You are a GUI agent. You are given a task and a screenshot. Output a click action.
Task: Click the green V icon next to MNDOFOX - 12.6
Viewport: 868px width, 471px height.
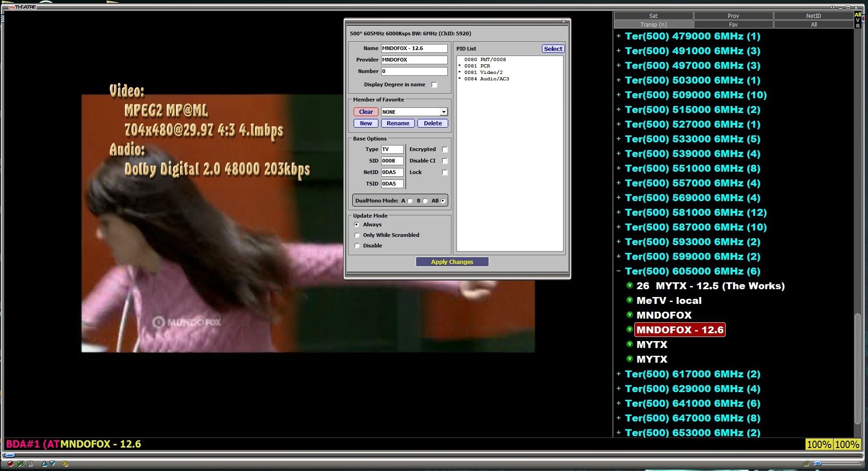point(630,330)
